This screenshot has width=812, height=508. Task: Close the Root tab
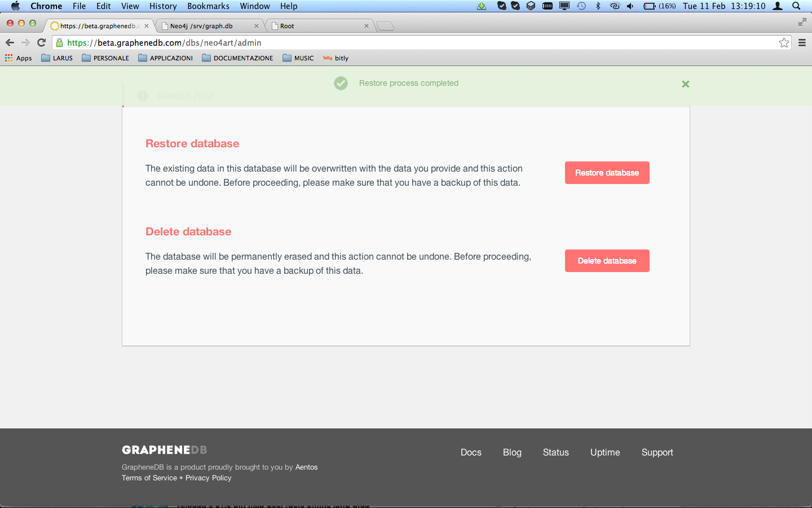pos(367,26)
